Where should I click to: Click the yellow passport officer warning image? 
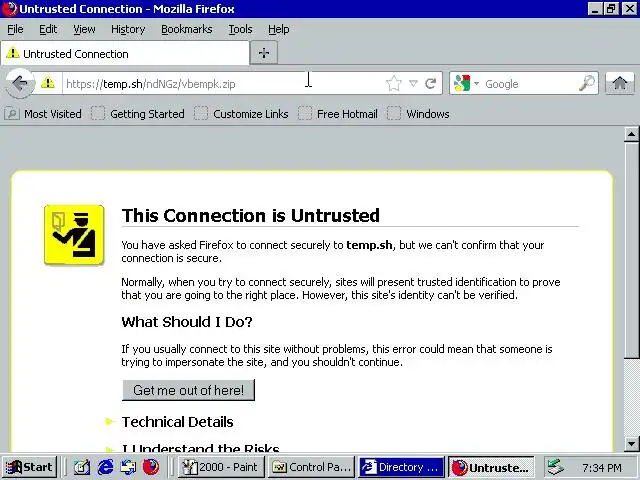click(x=74, y=235)
